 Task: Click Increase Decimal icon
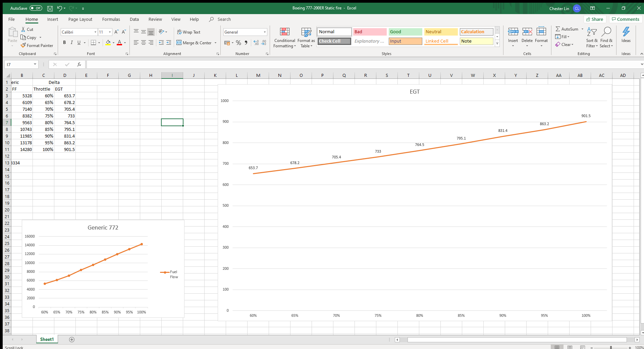tap(256, 43)
